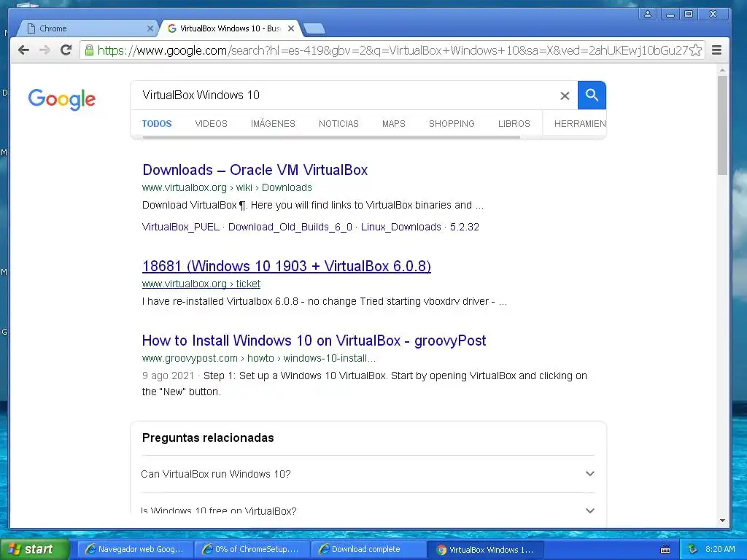Close the VirtualBox Windows 10 tab
This screenshot has width=747, height=560.
(291, 28)
